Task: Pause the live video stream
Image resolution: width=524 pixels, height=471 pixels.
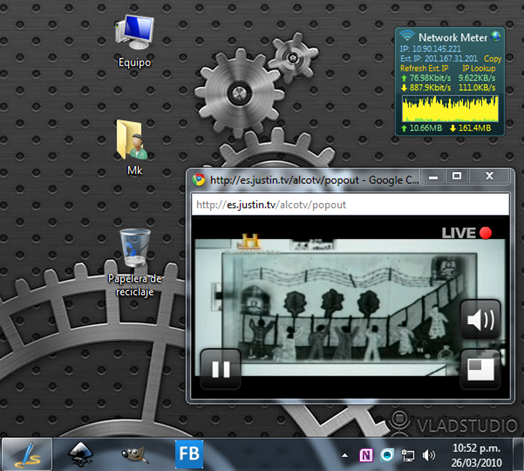Action: pyautogui.click(x=221, y=369)
